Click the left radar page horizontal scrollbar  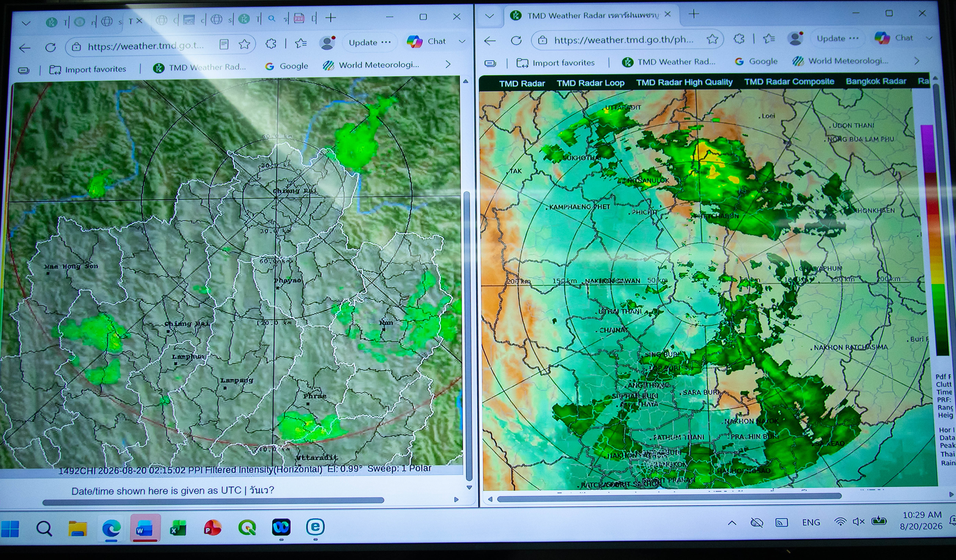click(x=213, y=501)
